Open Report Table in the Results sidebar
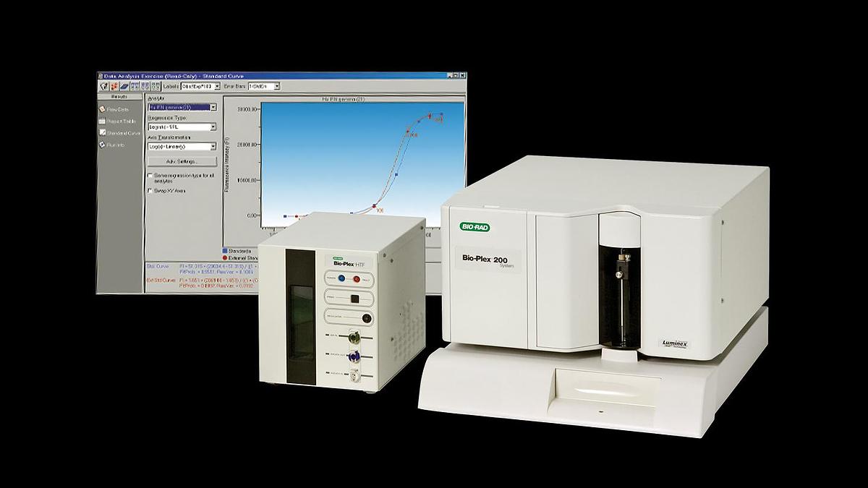Viewport: 868px width, 488px height. pyautogui.click(x=116, y=121)
